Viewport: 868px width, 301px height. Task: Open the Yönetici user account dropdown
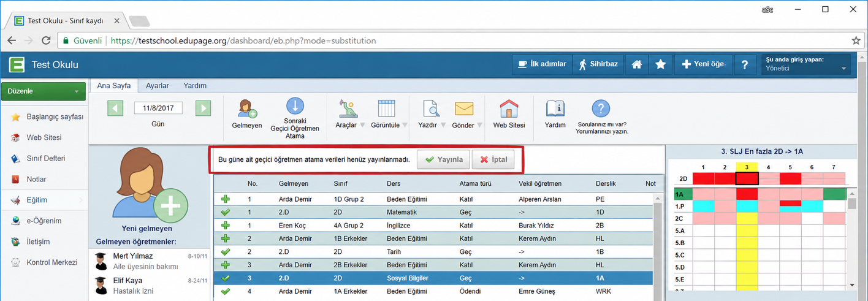(805, 64)
